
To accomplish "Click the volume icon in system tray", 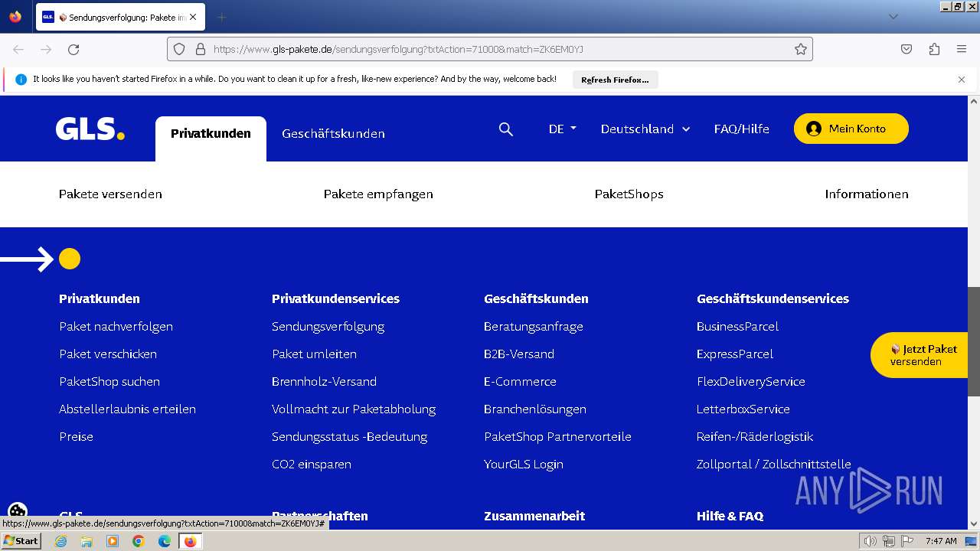I will click(871, 541).
